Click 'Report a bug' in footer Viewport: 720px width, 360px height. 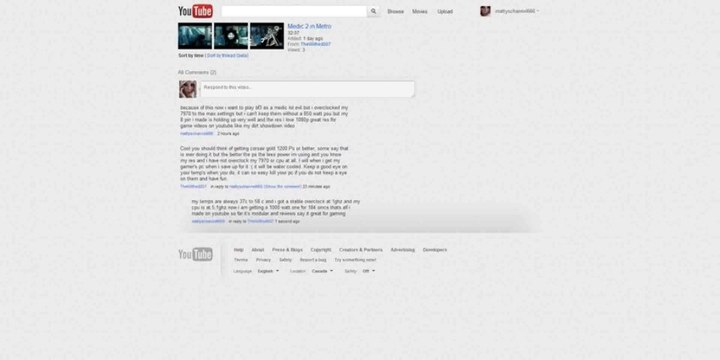pos(313,260)
